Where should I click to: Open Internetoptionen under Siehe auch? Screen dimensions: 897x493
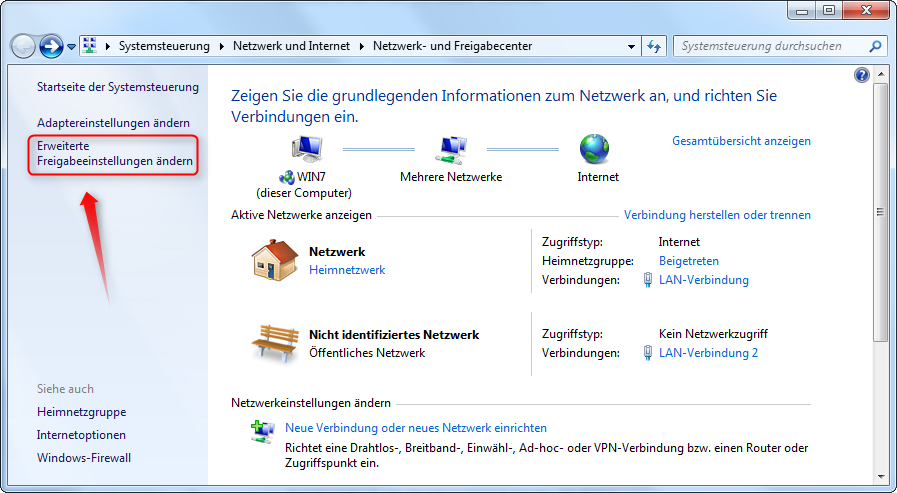click(x=81, y=435)
